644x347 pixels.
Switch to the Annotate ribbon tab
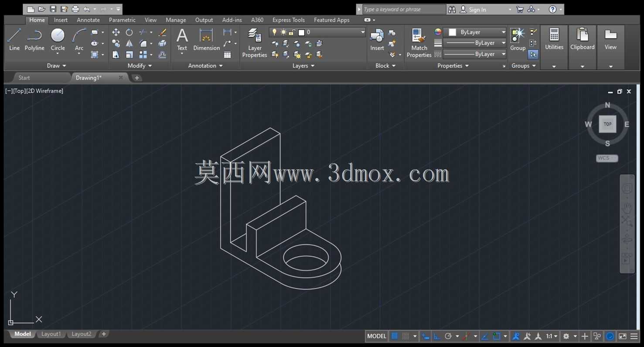pyautogui.click(x=88, y=20)
